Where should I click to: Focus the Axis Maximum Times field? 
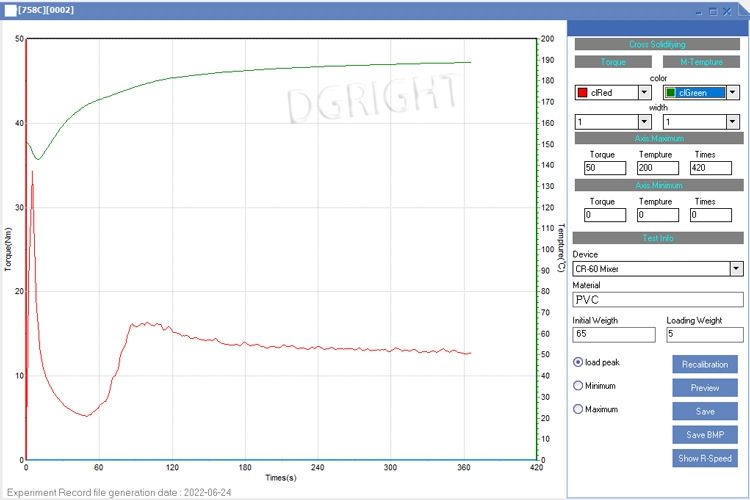click(x=711, y=168)
